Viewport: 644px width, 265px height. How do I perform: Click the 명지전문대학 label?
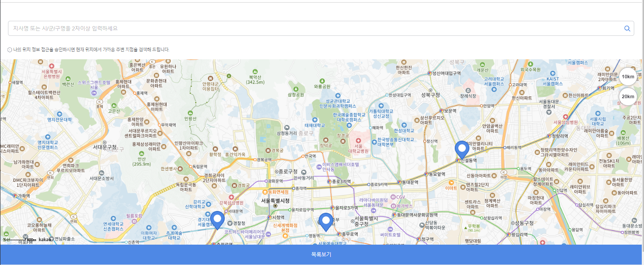coord(59,119)
